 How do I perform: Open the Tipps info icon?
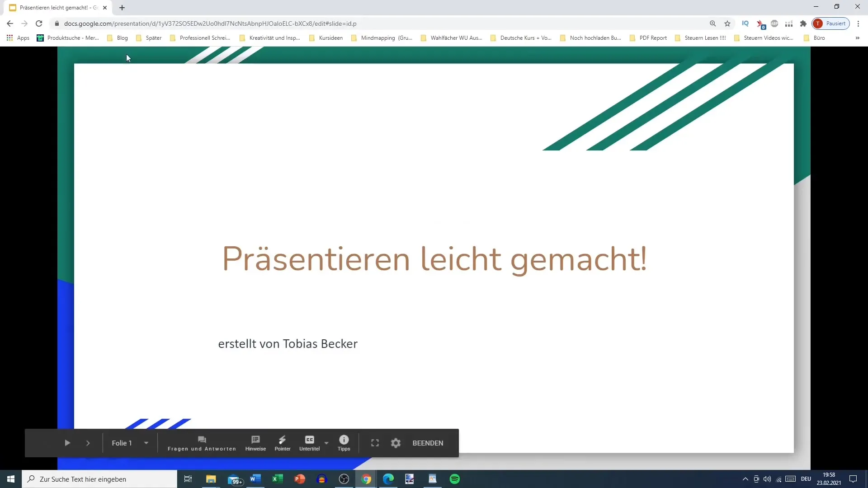(344, 443)
